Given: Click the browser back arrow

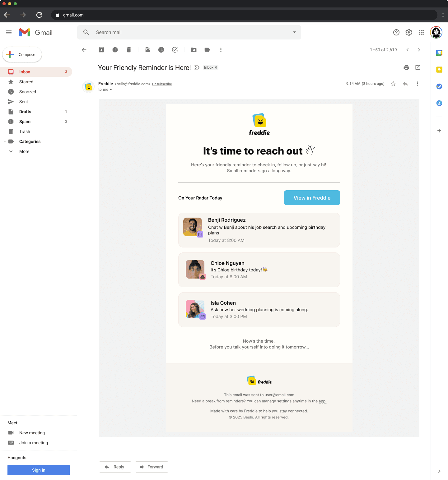Looking at the screenshot, I should click(7, 15).
